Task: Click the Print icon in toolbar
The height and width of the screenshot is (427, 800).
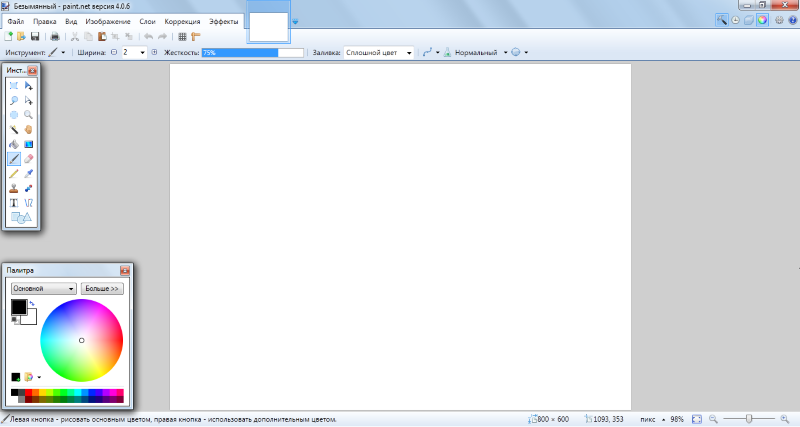Action: pyautogui.click(x=55, y=36)
